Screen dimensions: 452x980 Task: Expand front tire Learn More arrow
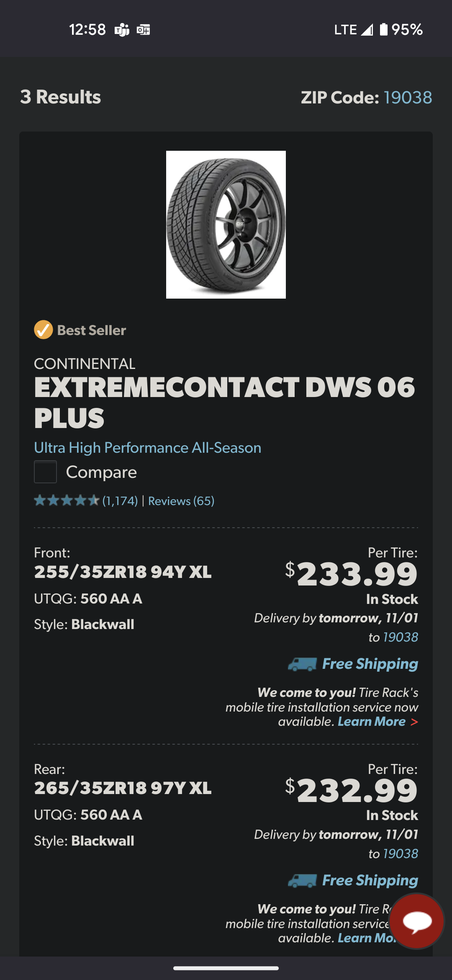pos(414,722)
